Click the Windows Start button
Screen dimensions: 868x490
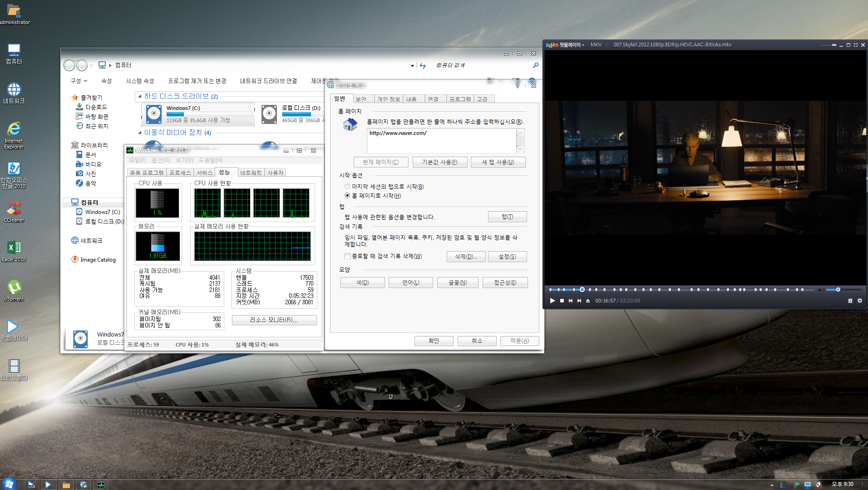9,484
